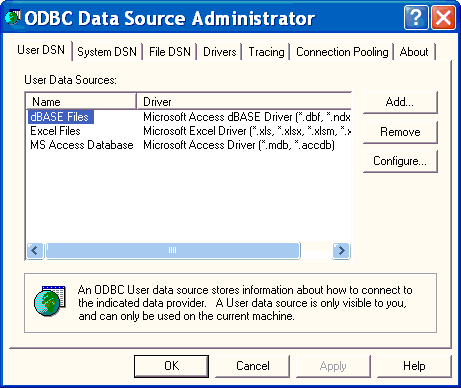Click the Apply button
The height and width of the screenshot is (388, 461).
[333, 366]
